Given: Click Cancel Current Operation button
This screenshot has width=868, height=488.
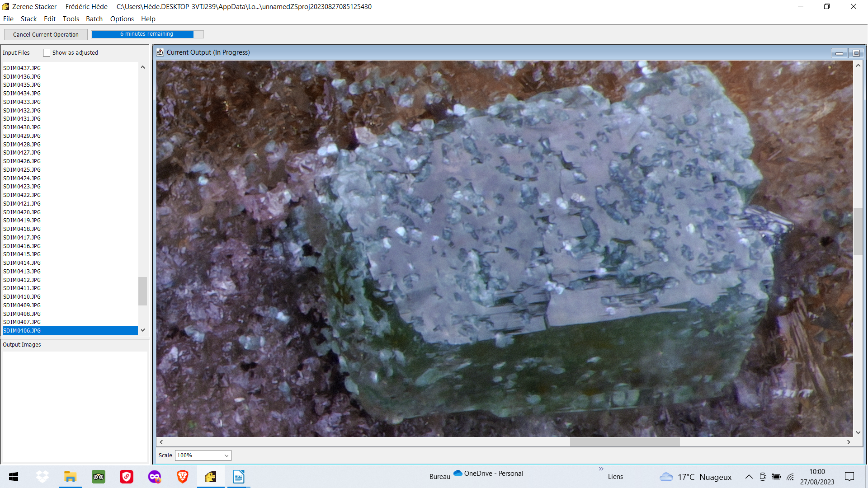Looking at the screenshot, I should click(x=46, y=35).
